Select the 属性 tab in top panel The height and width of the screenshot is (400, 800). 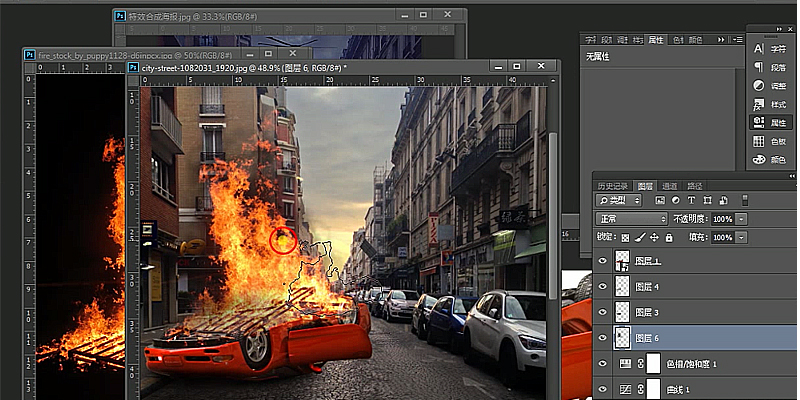[656, 39]
